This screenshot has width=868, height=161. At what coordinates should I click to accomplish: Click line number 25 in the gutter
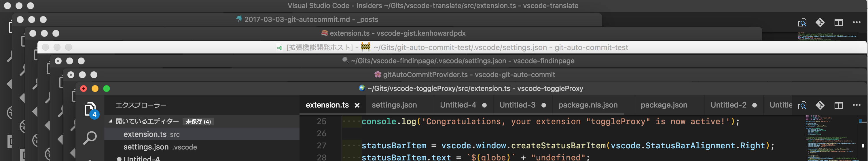tap(321, 121)
